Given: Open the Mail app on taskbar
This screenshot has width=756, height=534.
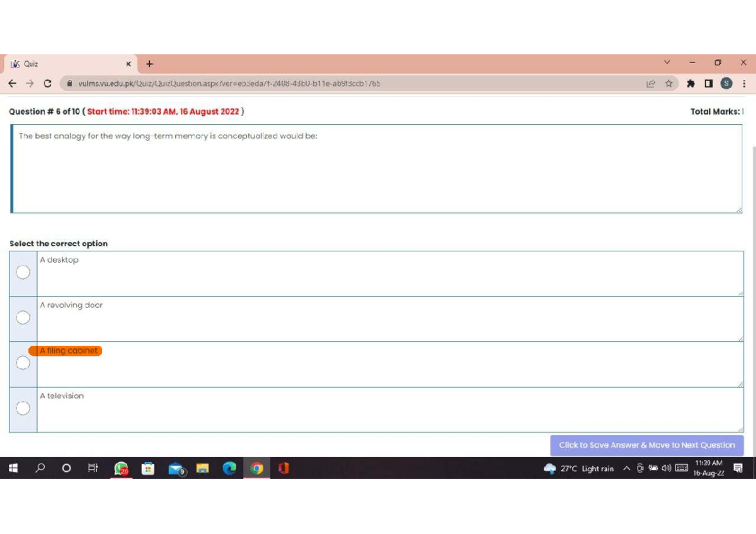Looking at the screenshot, I should tap(176, 469).
